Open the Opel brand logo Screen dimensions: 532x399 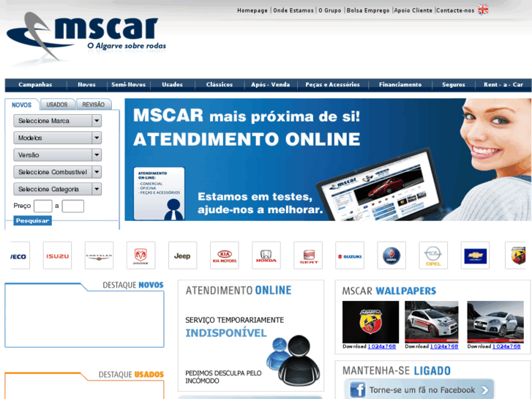click(433, 256)
